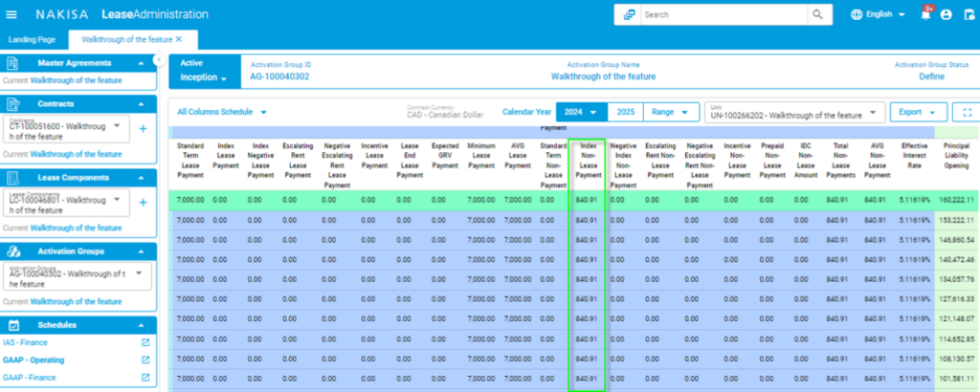Expand schedule table to full screen

966,112
